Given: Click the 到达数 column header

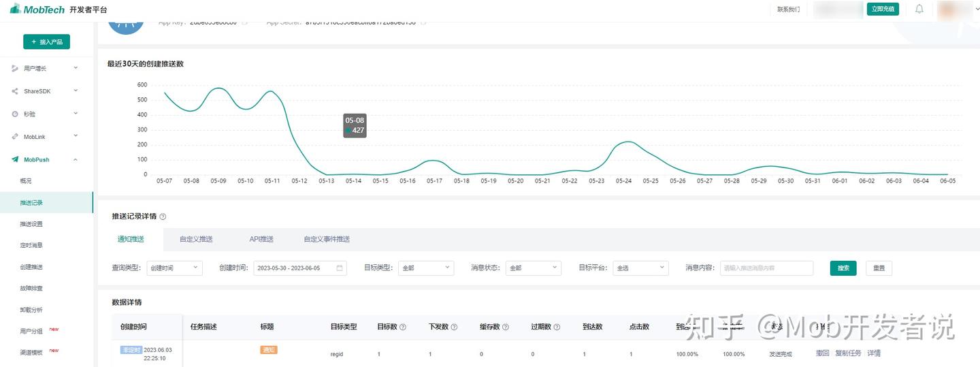Looking at the screenshot, I should [x=593, y=327].
